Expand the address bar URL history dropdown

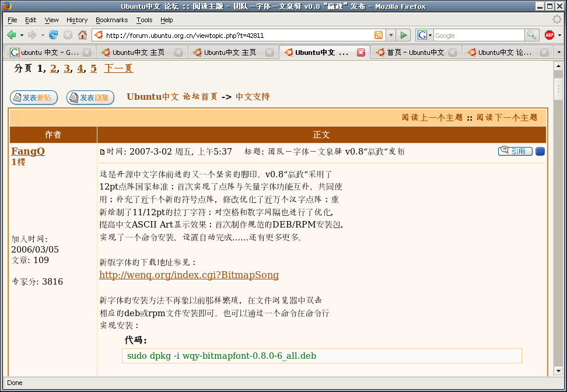point(390,35)
